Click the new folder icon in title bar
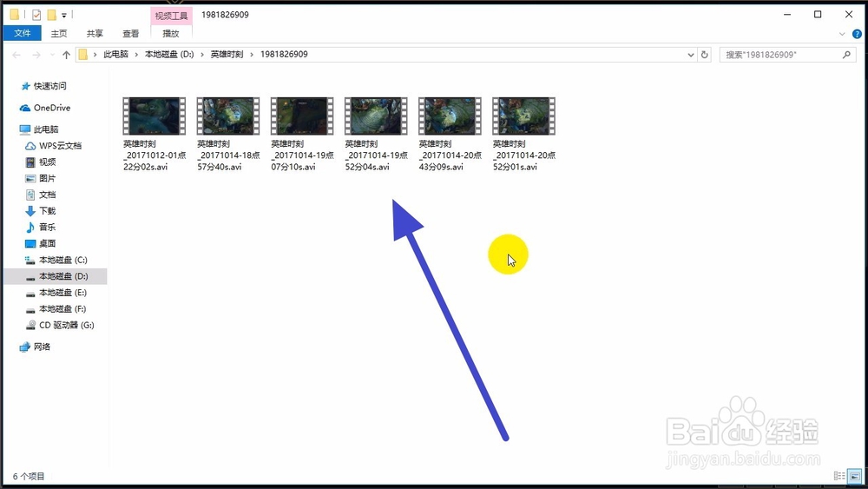 51,15
